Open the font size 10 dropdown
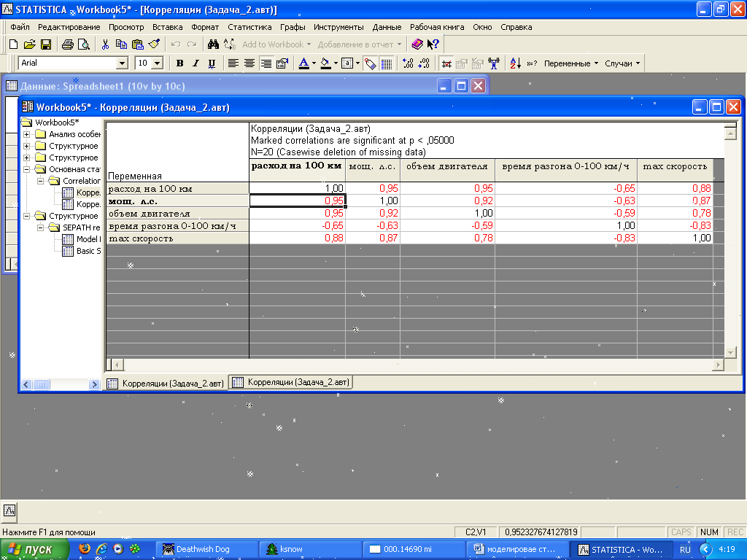Viewport: 747px width, 560px height. 158,63
